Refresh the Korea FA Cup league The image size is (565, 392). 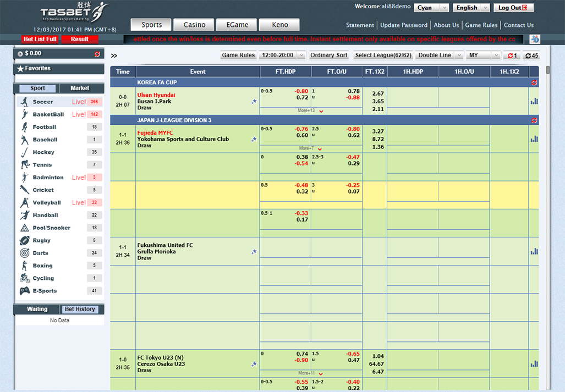coord(534,82)
